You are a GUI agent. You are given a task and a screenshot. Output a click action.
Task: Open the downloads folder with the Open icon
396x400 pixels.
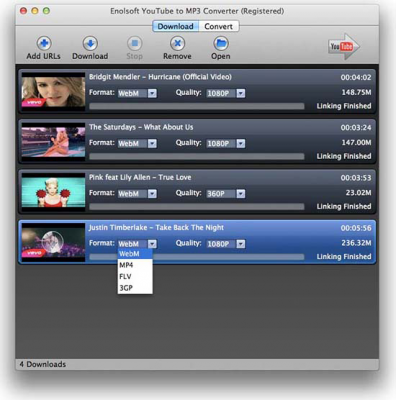pos(221,43)
